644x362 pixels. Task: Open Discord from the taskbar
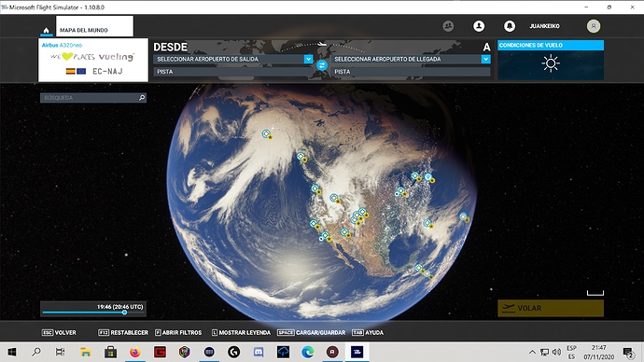point(259,352)
